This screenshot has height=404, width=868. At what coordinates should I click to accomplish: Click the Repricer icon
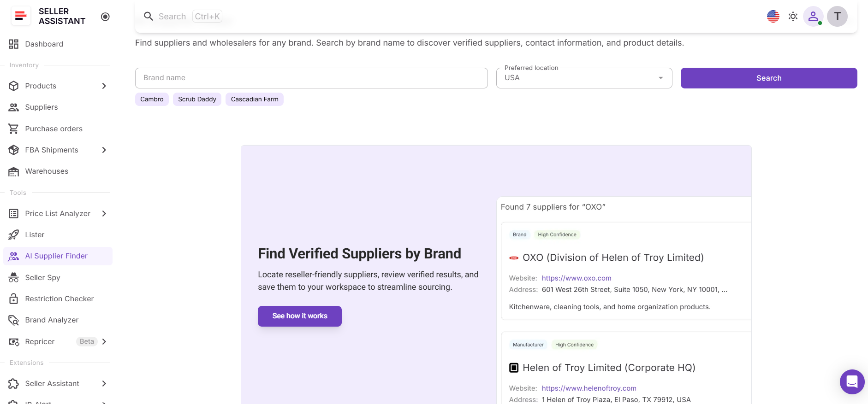pyautogui.click(x=14, y=341)
